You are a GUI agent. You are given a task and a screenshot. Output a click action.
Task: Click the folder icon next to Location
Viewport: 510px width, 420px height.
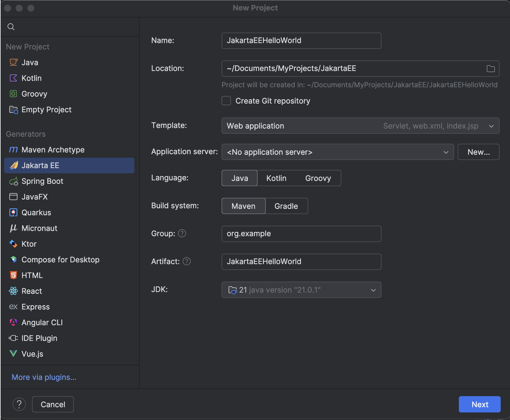tap(491, 69)
